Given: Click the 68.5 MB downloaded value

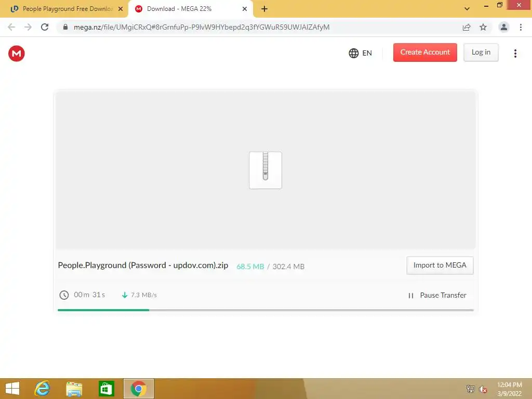Looking at the screenshot, I should tap(250, 267).
